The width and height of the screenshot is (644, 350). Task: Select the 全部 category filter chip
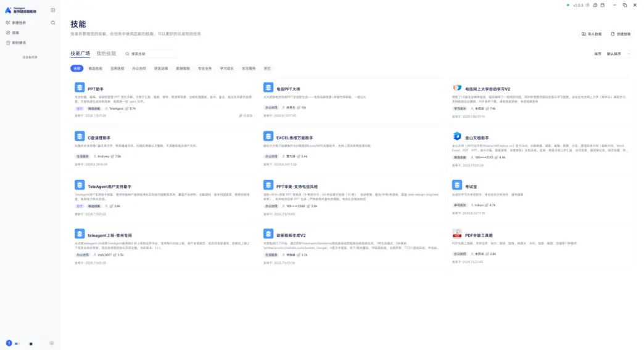point(77,68)
